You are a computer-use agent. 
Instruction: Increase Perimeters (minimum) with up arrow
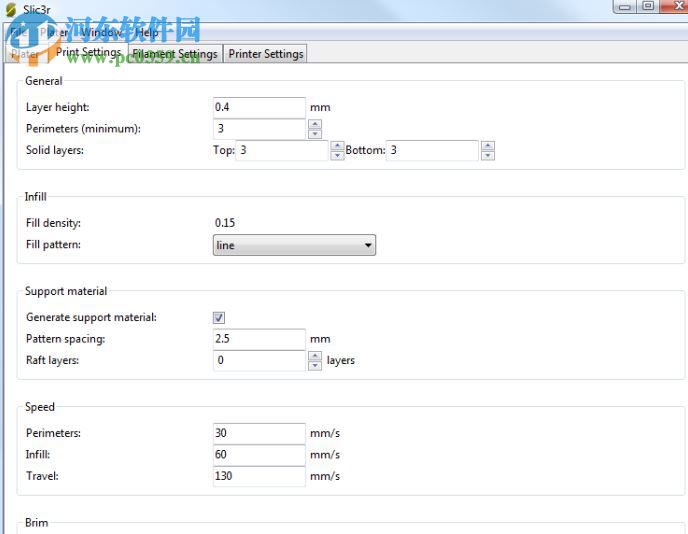(x=315, y=124)
